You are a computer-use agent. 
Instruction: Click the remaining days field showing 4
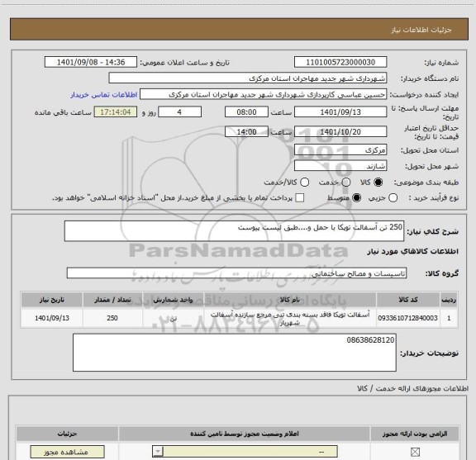click(x=179, y=112)
